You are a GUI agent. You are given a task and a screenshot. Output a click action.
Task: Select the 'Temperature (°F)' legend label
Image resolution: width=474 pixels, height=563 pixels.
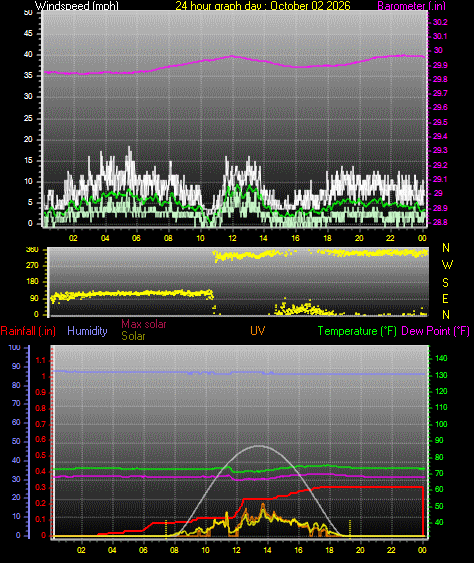[x=357, y=331]
